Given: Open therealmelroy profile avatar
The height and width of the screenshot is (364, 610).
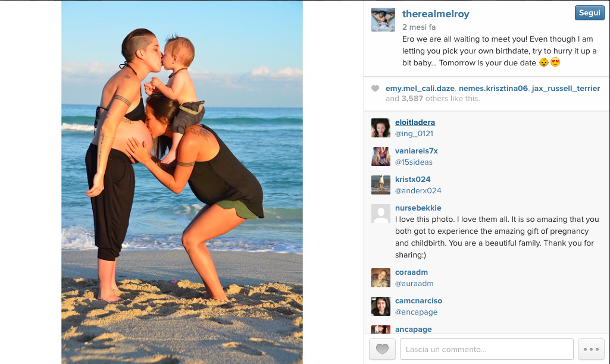Looking at the screenshot, I should (x=383, y=20).
